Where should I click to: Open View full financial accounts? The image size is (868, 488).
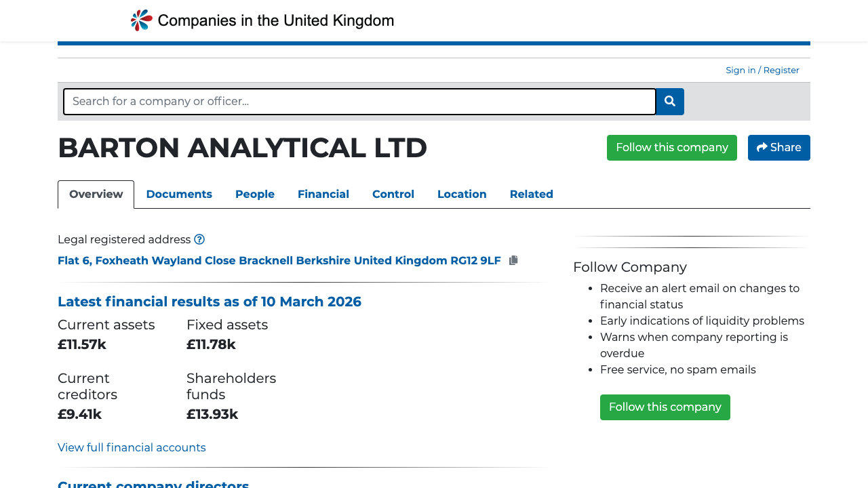[x=132, y=447]
